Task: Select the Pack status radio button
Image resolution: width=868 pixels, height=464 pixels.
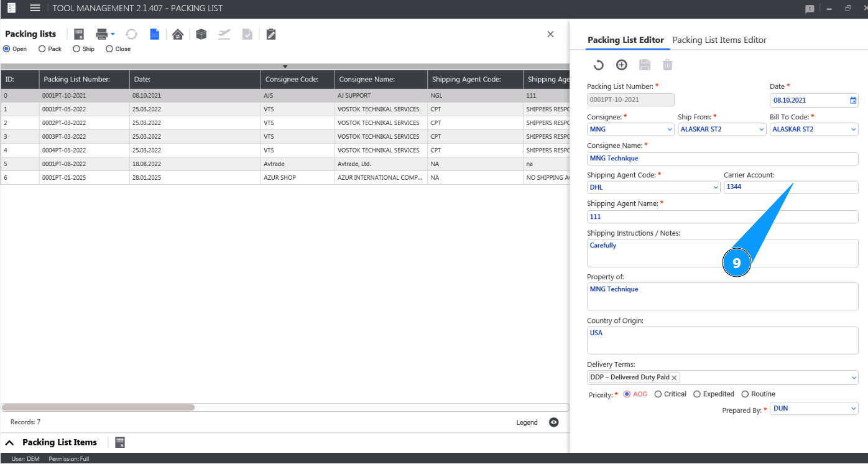Action: click(42, 49)
